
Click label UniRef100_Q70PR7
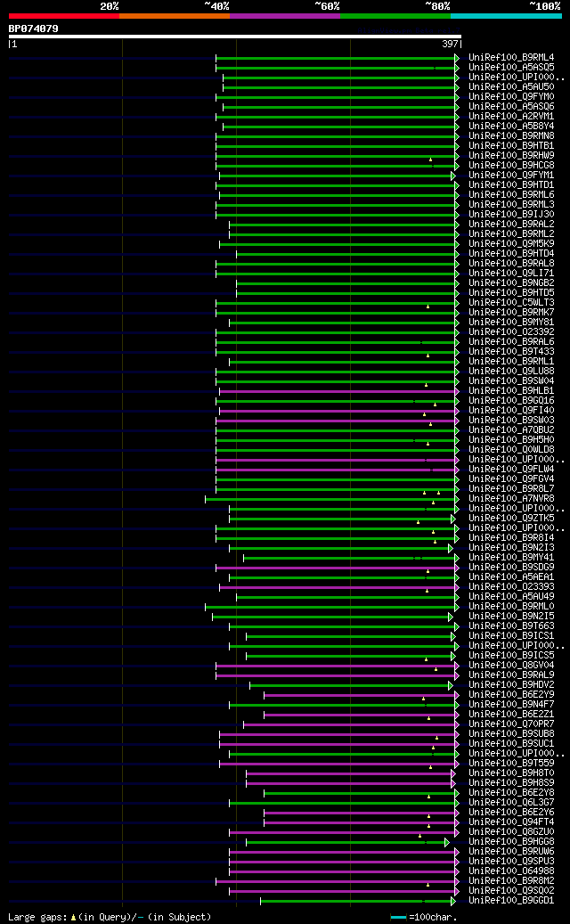tap(512, 724)
